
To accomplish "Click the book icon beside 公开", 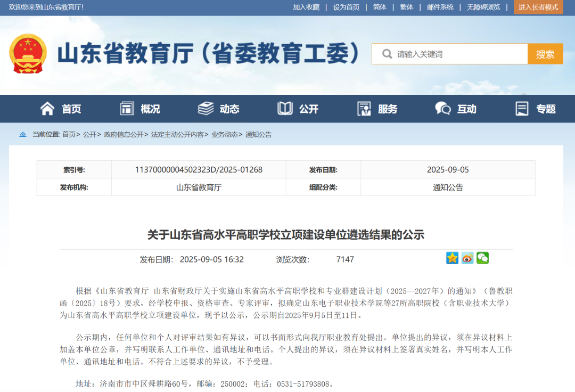I will (285, 109).
